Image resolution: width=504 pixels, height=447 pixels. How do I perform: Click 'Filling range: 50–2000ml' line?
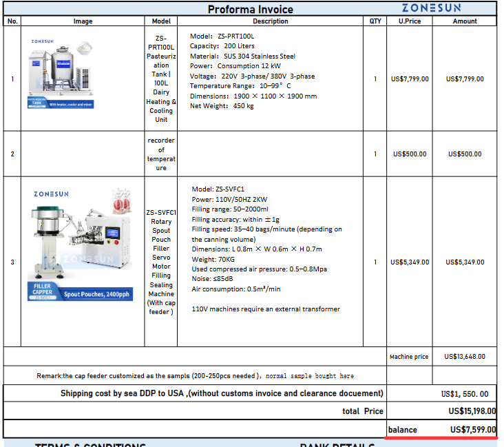click(x=230, y=209)
